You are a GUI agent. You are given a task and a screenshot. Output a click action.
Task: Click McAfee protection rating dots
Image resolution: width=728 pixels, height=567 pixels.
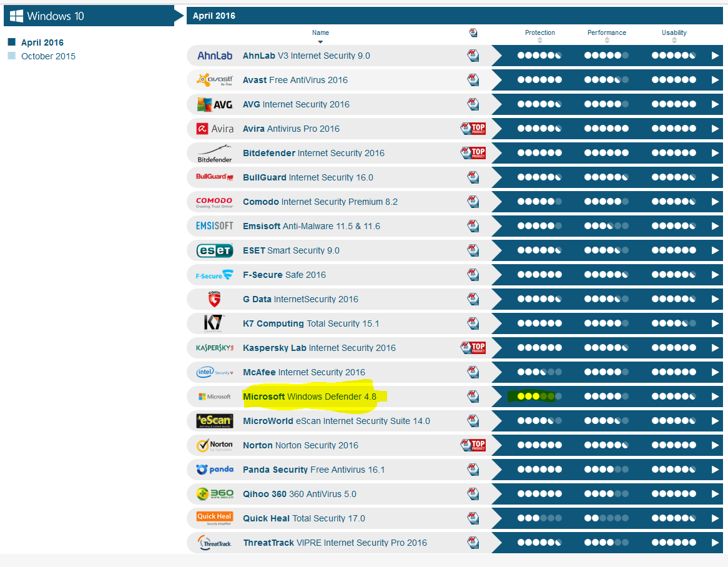point(539,372)
